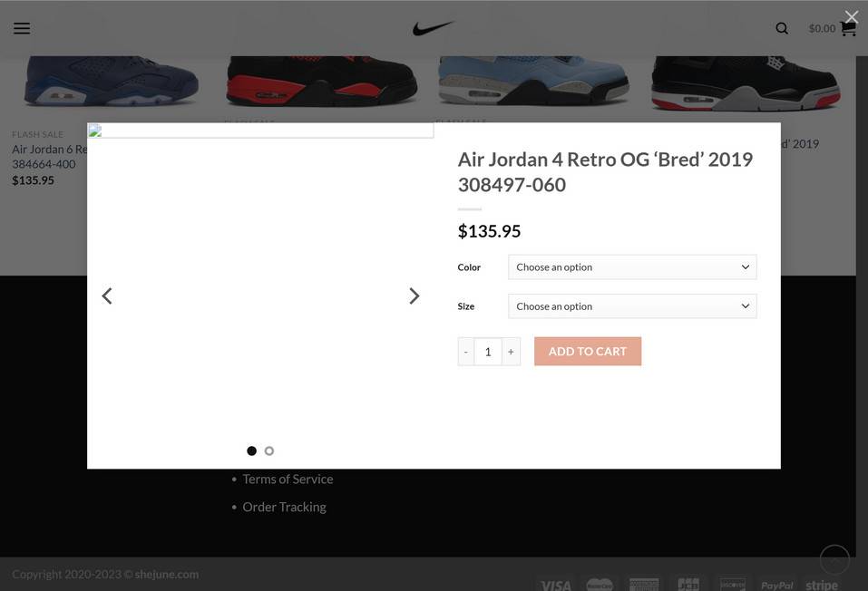Click the scroll-to-top arrow button
Image resolution: width=868 pixels, height=591 pixels.
(x=834, y=559)
